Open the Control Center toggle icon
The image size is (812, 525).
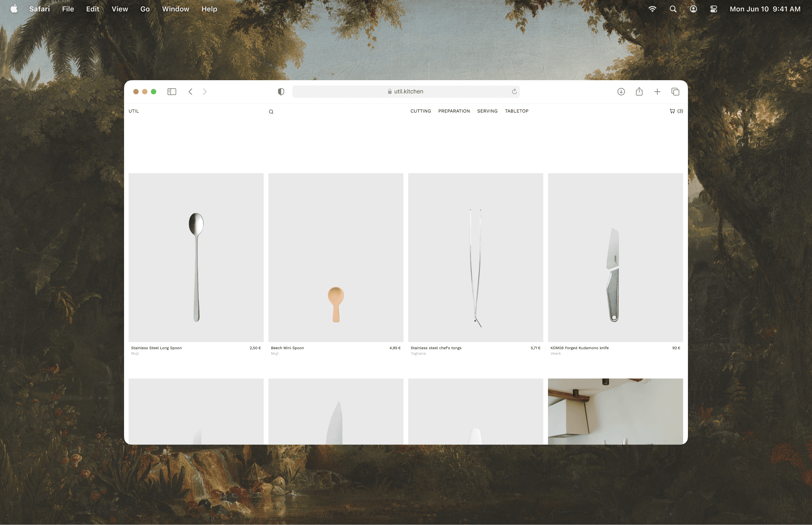(714, 9)
